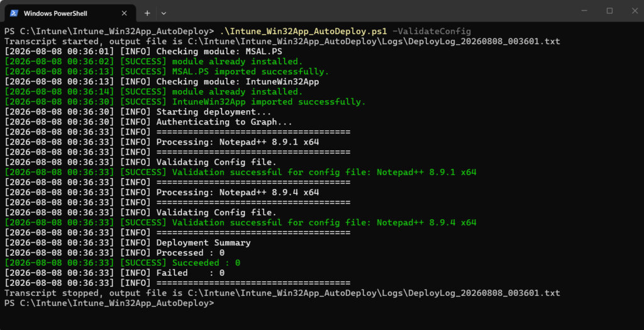This screenshot has width=644, height=330.
Task: Maximize the terminal window
Action: pos(609,11)
